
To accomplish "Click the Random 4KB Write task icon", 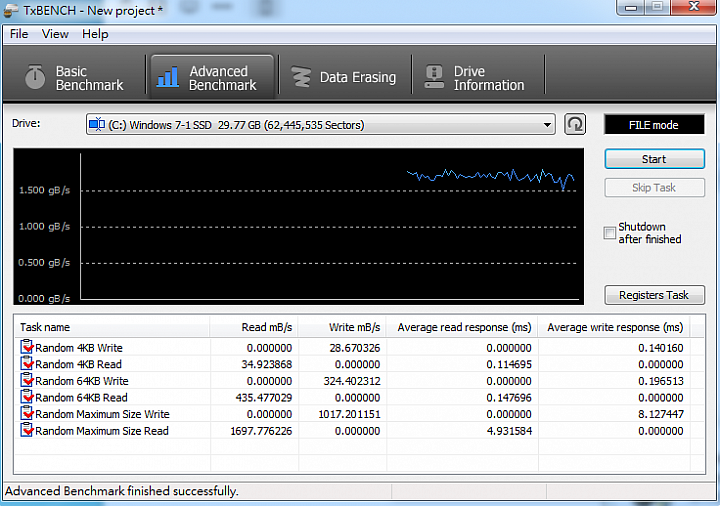I will coord(27,347).
